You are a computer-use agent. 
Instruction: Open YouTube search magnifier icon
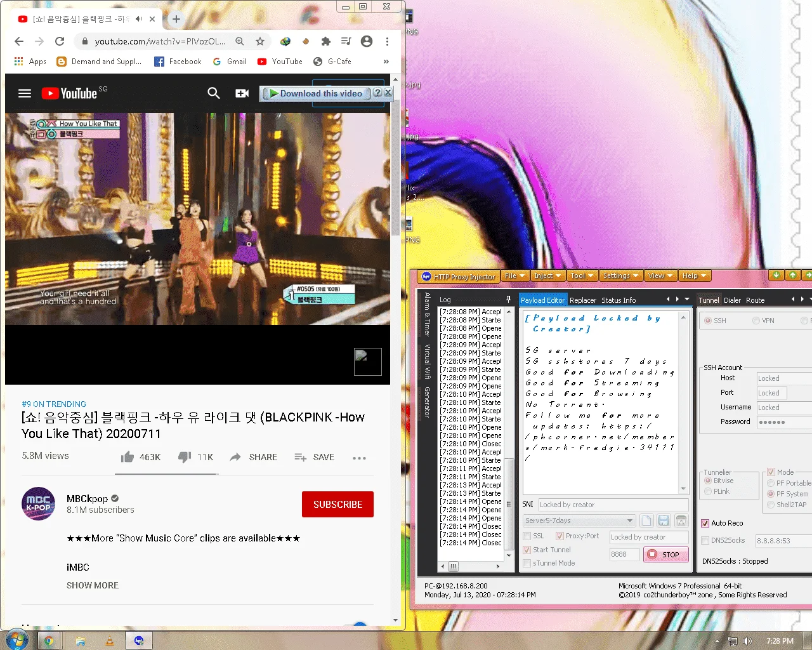(214, 93)
